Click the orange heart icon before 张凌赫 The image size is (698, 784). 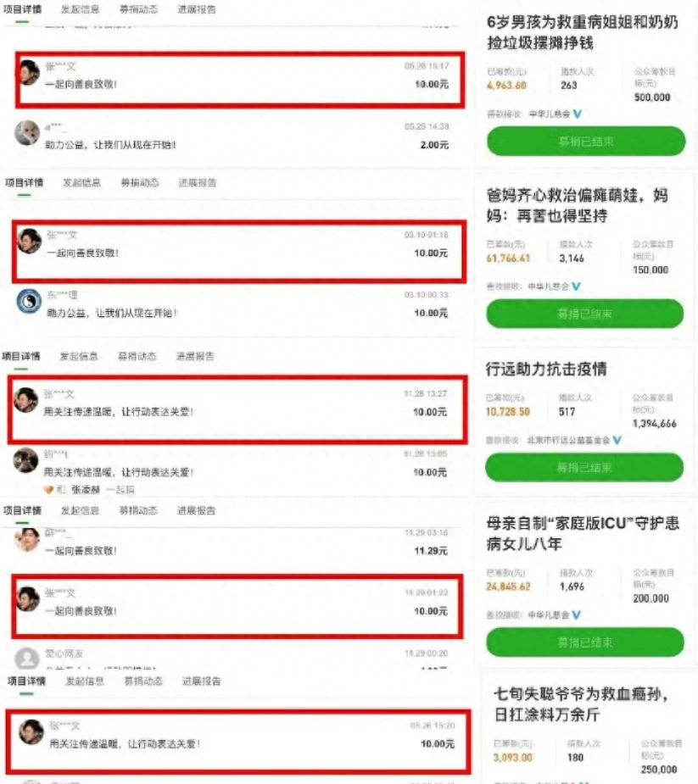(x=48, y=490)
